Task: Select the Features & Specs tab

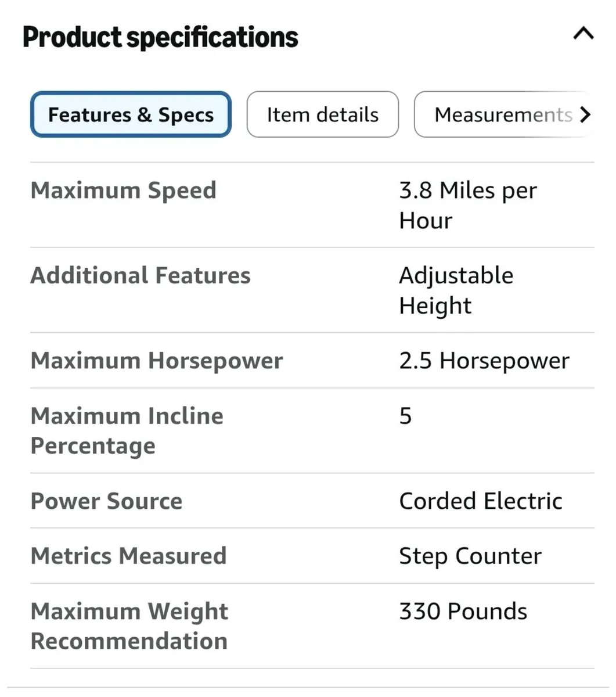Action: (131, 114)
